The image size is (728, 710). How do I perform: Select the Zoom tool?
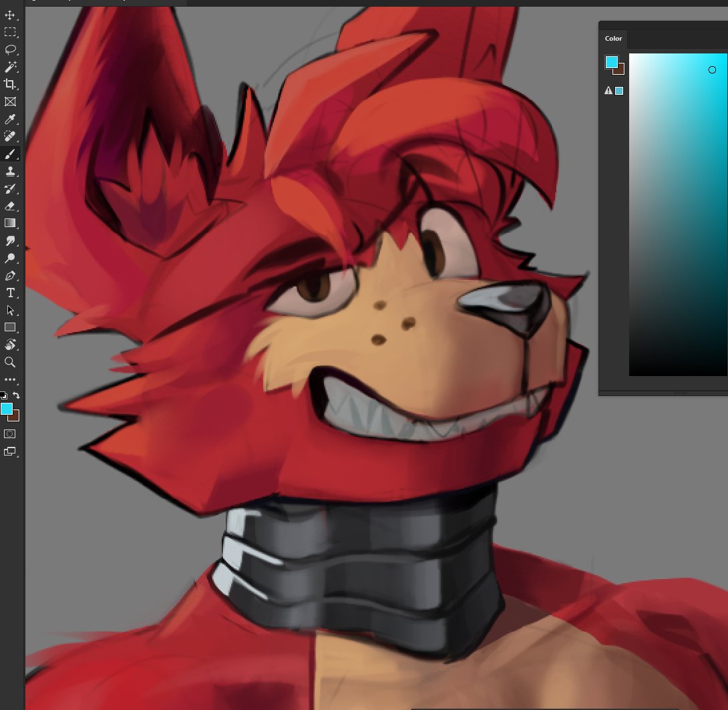tap(10, 362)
